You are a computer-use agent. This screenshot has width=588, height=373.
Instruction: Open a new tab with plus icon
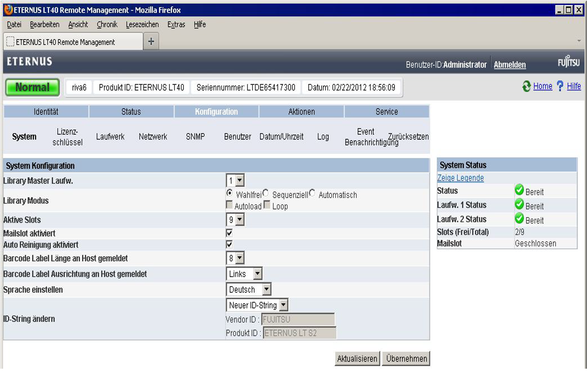coord(151,41)
